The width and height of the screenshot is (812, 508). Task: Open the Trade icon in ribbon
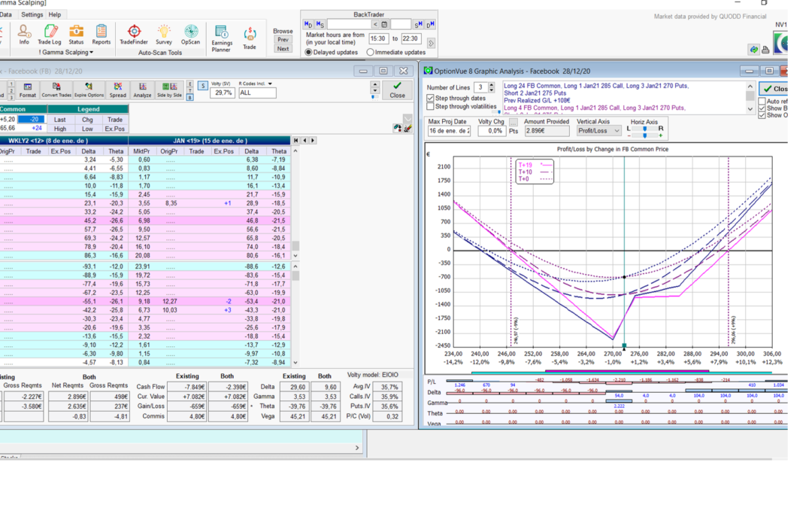(x=250, y=39)
